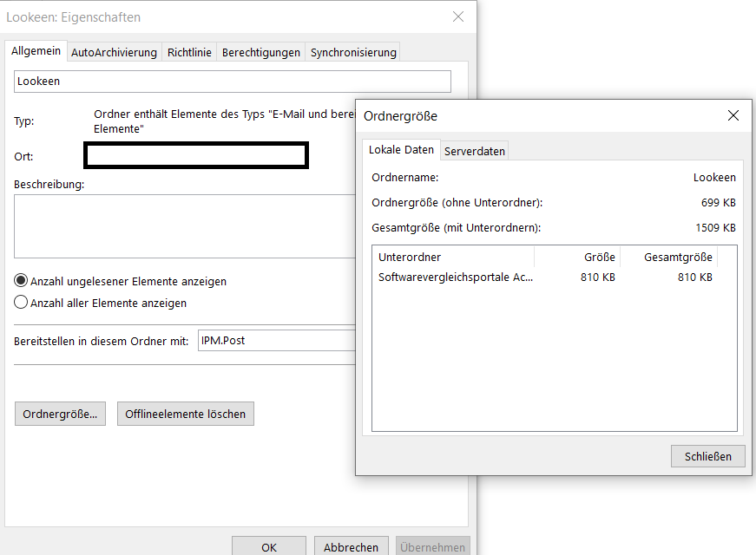The image size is (756, 555).
Task: Confirm with the OK button
Action: [x=269, y=547]
